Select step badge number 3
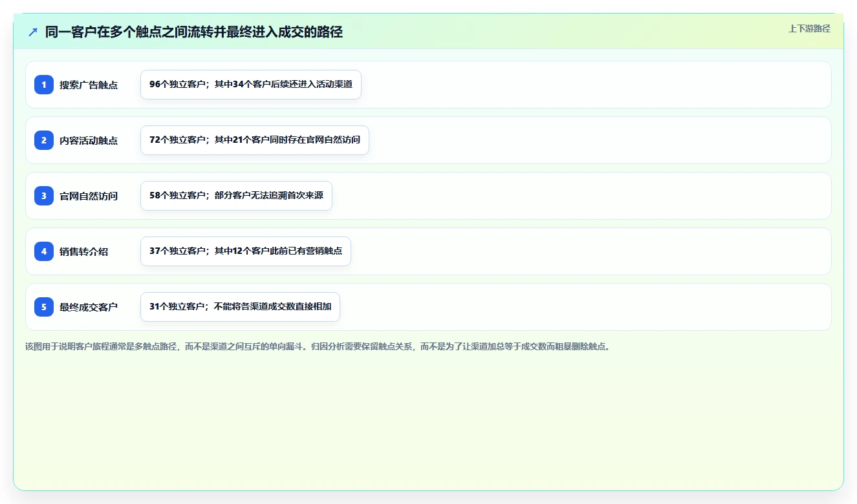Viewport: 857px width, 504px height. tap(44, 196)
